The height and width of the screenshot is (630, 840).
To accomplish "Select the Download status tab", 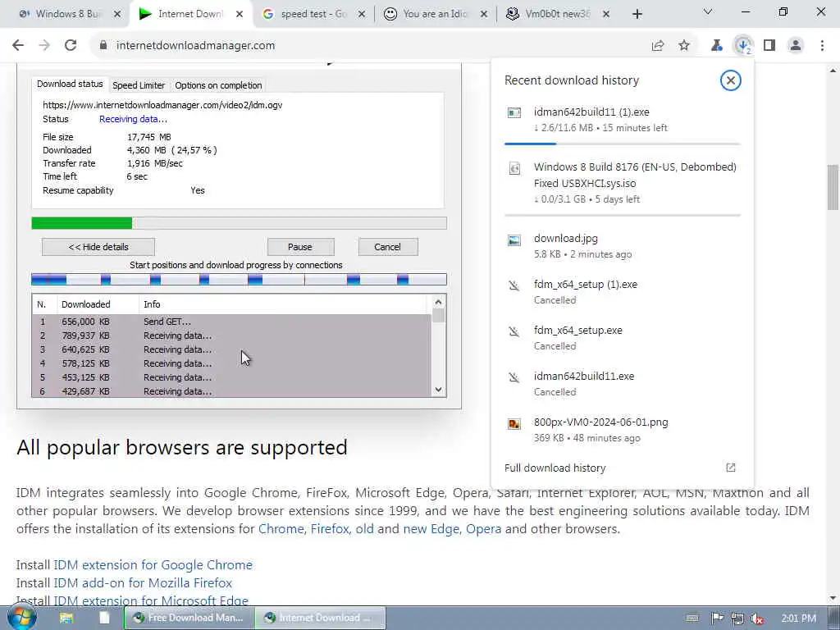I will (x=70, y=84).
